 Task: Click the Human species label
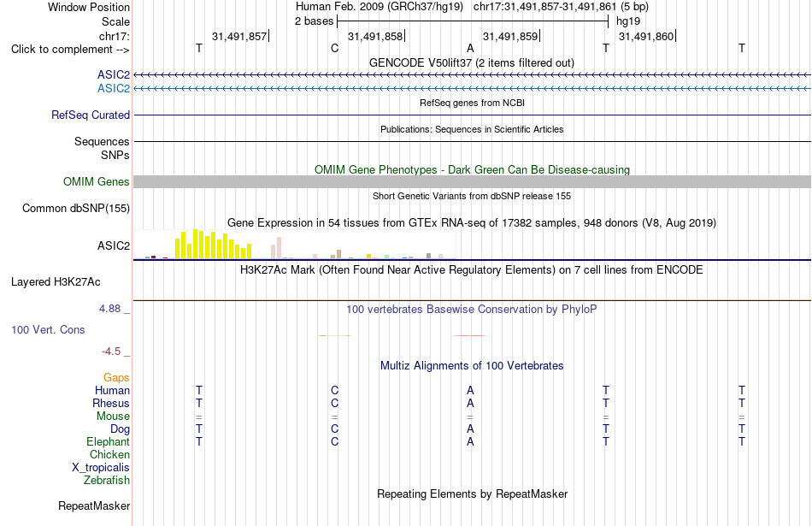coord(112,391)
